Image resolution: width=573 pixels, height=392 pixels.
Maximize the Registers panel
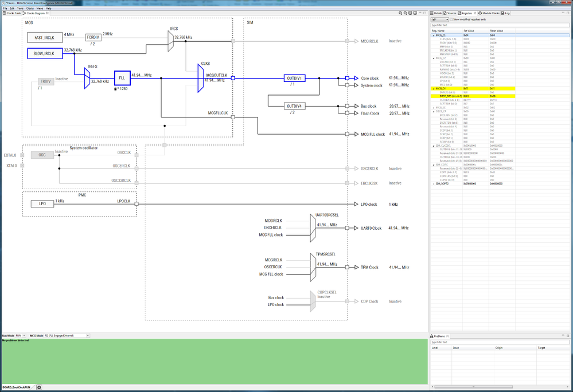tap(568, 13)
